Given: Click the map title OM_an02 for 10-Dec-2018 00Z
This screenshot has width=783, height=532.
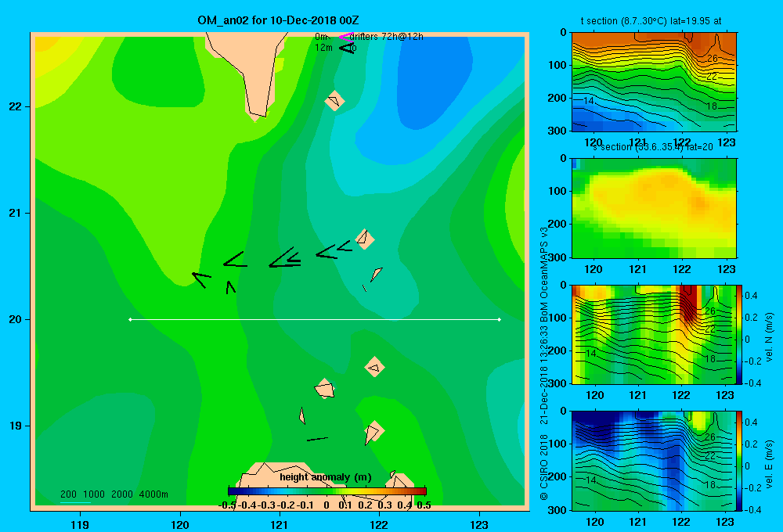Looking at the screenshot, I should pyautogui.click(x=278, y=20).
